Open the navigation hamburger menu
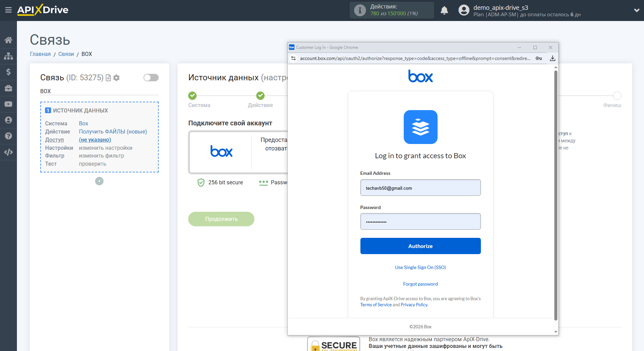The width and height of the screenshot is (644, 351). point(8,10)
